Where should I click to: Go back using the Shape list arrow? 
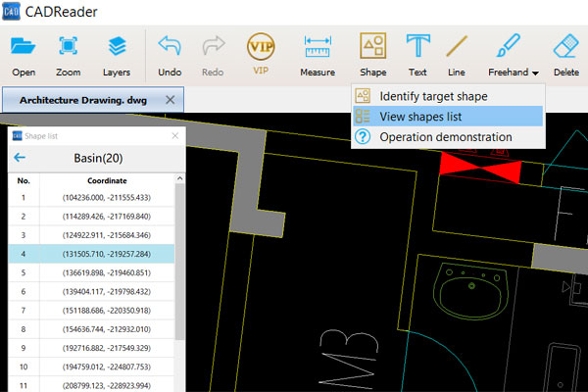coord(20,158)
